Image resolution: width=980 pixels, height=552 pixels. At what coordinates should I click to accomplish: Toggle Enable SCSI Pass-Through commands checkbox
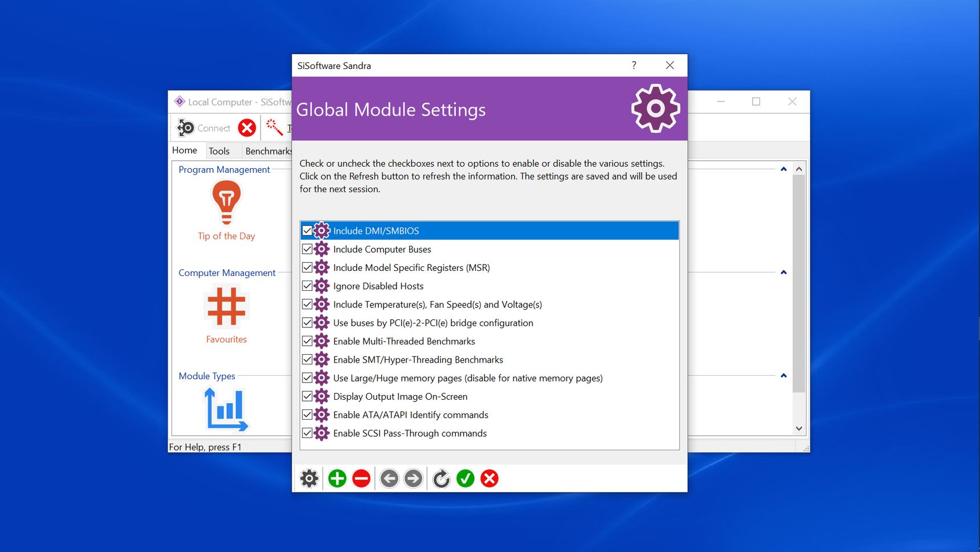click(307, 433)
